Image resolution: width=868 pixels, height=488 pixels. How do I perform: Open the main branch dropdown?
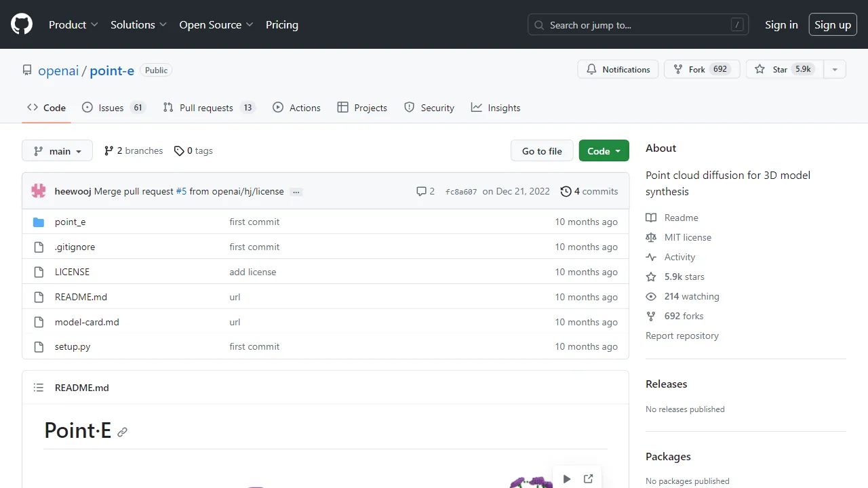pyautogui.click(x=57, y=150)
